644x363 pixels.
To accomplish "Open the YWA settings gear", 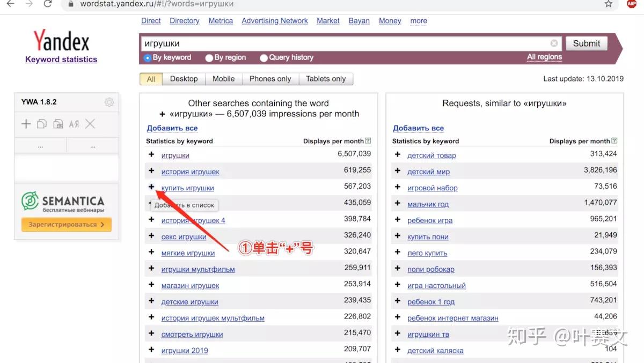I will click(109, 102).
